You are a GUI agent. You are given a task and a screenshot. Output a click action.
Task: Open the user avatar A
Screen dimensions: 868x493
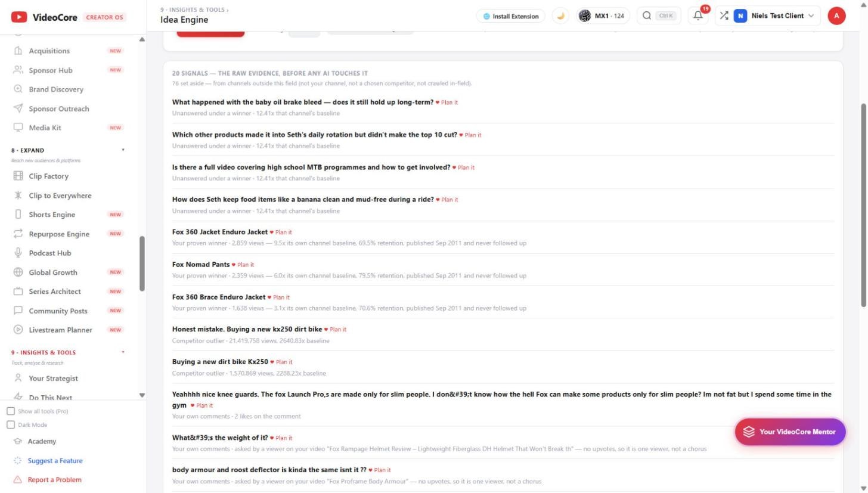(x=836, y=16)
